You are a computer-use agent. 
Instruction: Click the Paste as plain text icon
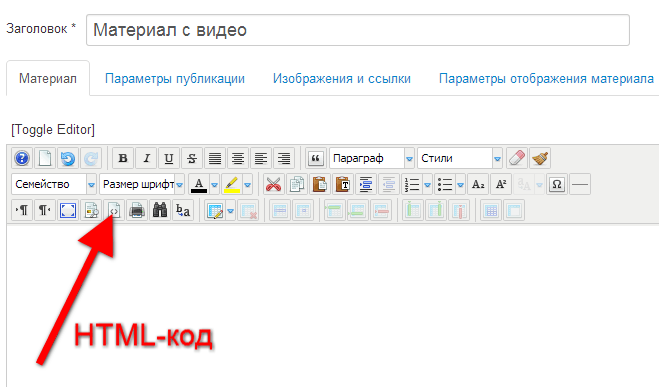(x=343, y=184)
